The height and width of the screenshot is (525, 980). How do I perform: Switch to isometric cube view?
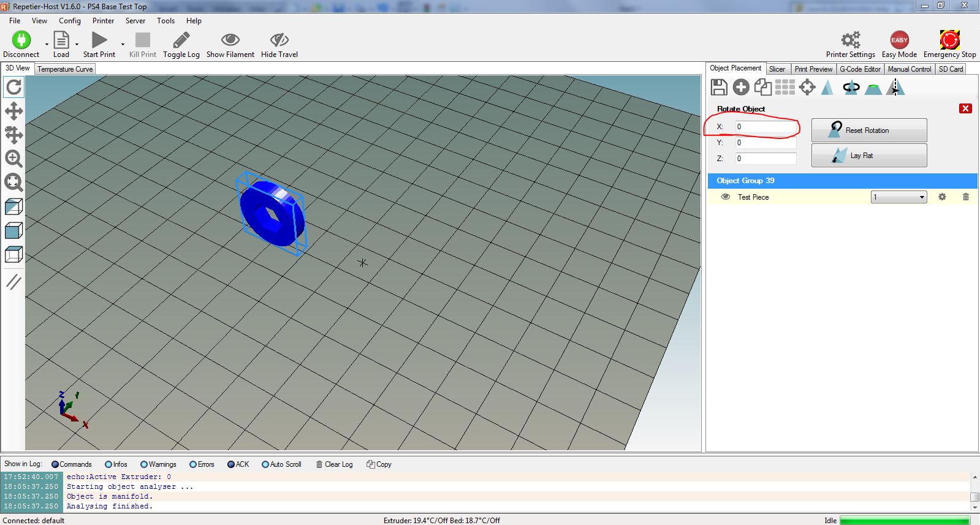(13, 206)
